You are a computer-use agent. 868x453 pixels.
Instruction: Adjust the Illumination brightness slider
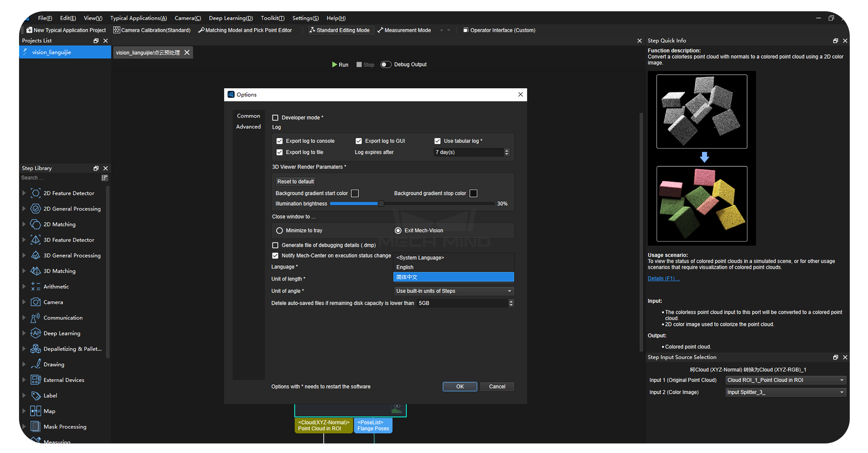pyautogui.click(x=381, y=203)
